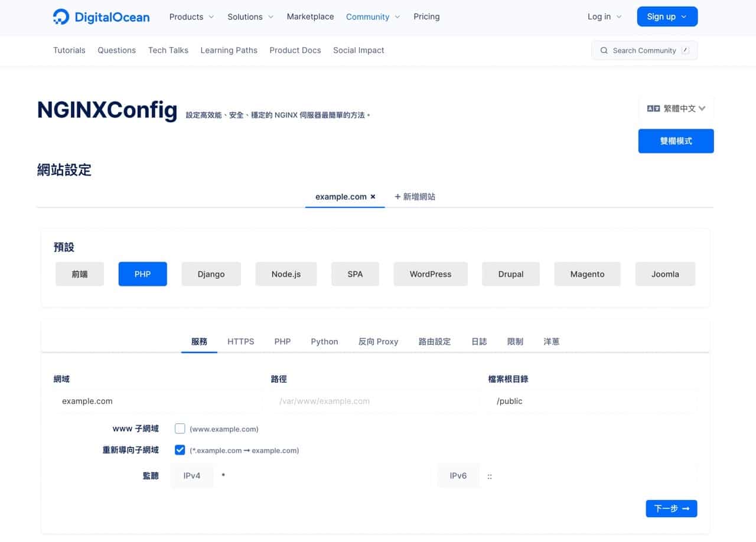Image resolution: width=756 pixels, height=542 pixels.
Task: Switch to the HTTPS tab
Action: coord(241,341)
